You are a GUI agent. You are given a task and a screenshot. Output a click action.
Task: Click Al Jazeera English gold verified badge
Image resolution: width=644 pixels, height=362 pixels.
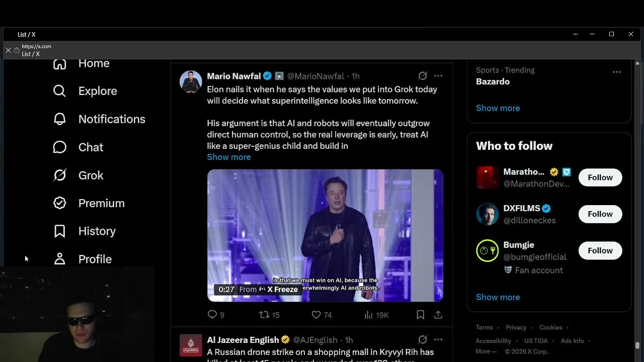click(285, 340)
